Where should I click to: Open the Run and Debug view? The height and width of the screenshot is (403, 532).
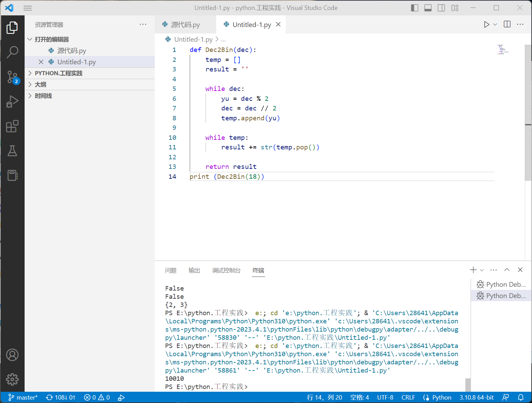click(x=12, y=102)
